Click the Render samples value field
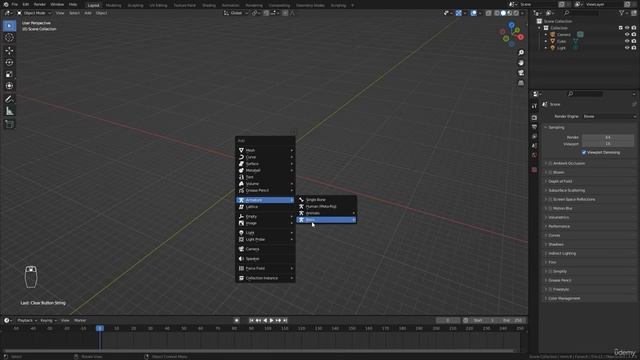The width and height of the screenshot is (640, 360). click(x=608, y=137)
